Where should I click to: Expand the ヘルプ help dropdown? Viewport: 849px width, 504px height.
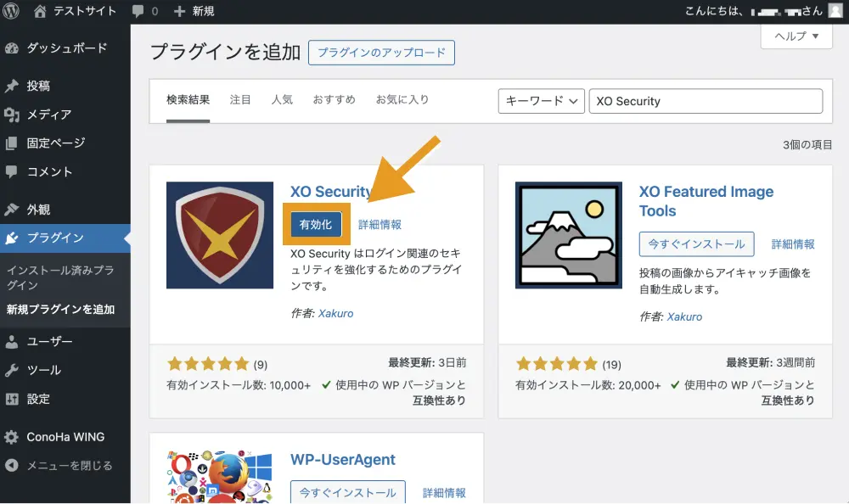pyautogui.click(x=796, y=36)
